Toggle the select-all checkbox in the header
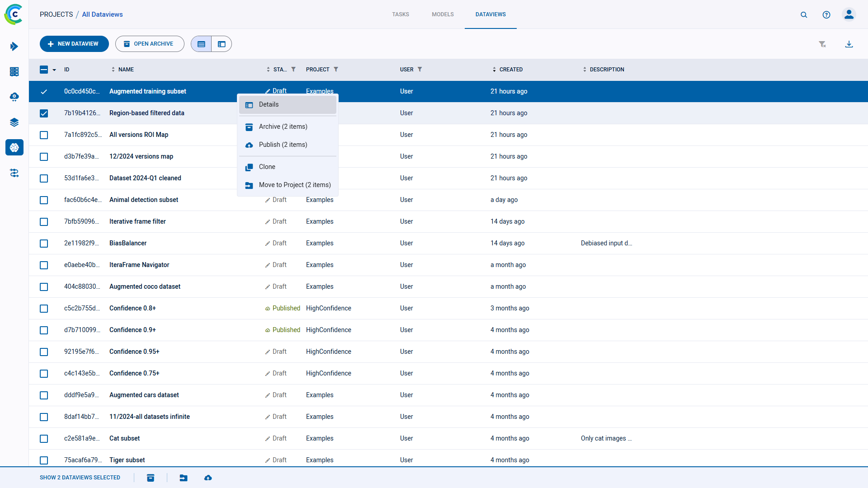Screen dimensions: 868x488 point(44,70)
